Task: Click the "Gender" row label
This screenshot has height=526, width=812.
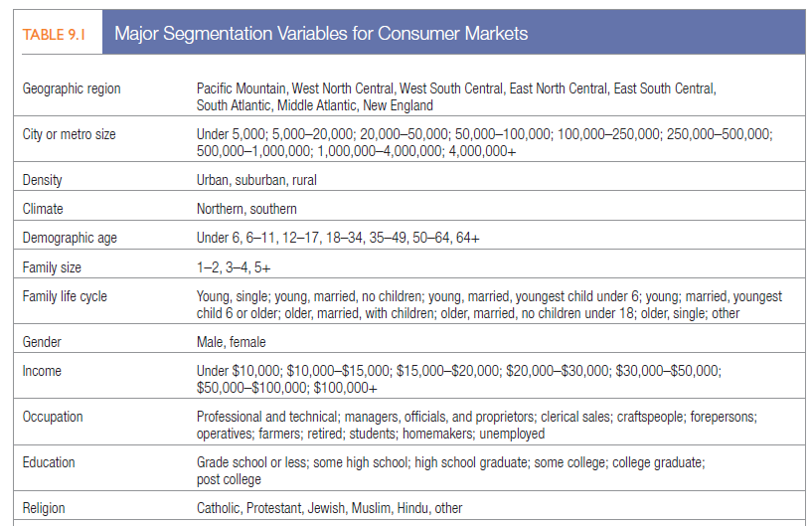Action: 42,341
